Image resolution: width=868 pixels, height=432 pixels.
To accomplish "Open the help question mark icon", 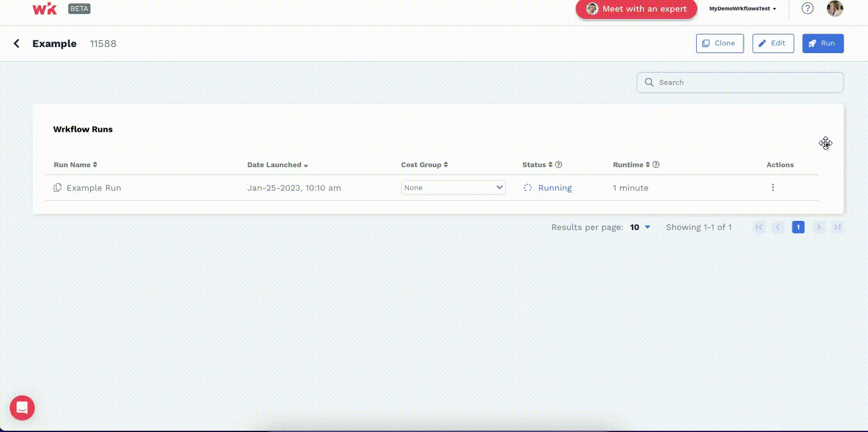I will [x=807, y=9].
